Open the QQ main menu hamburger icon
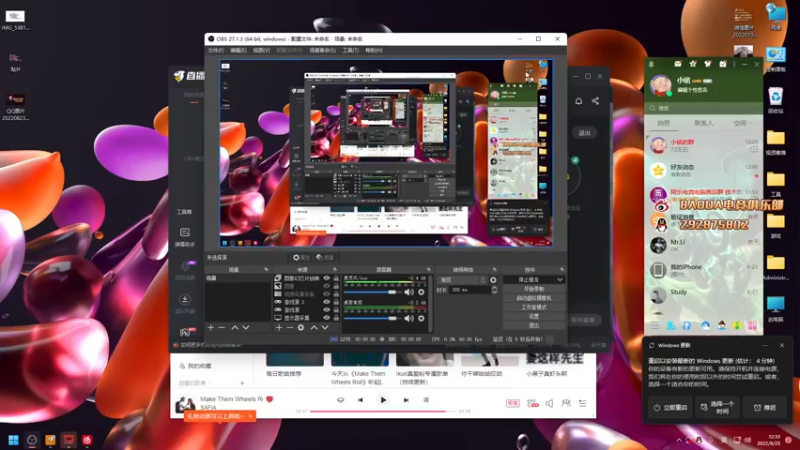Viewport: 800px width, 450px height. [x=655, y=326]
